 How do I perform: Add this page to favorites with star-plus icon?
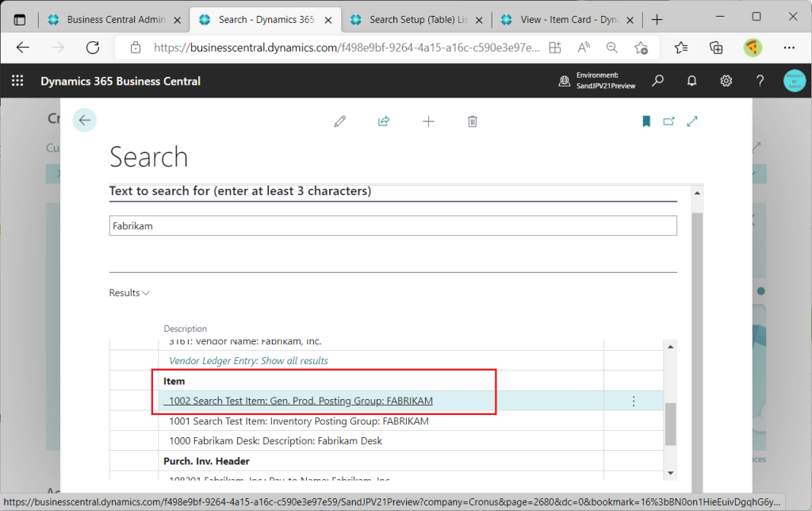coord(641,48)
